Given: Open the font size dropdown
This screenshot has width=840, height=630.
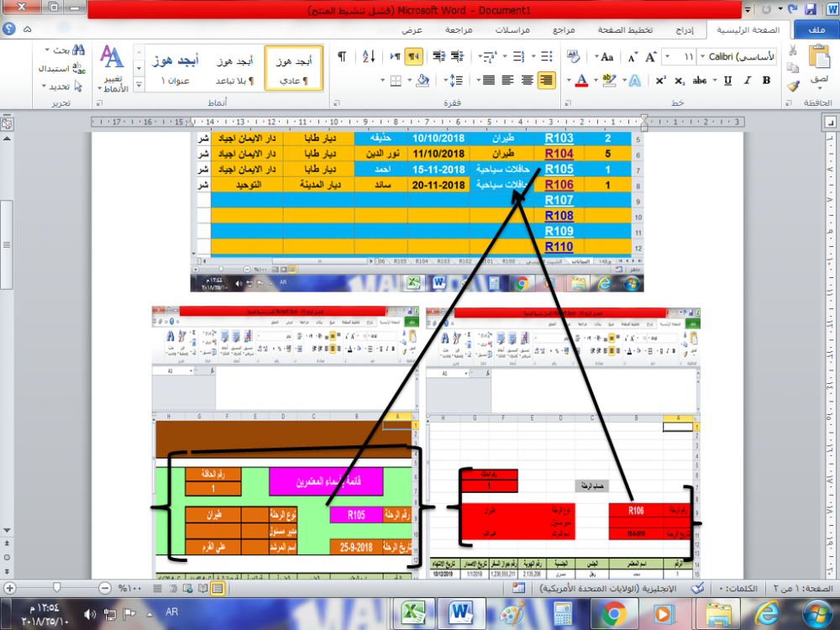Looking at the screenshot, I should pyautogui.click(x=668, y=56).
